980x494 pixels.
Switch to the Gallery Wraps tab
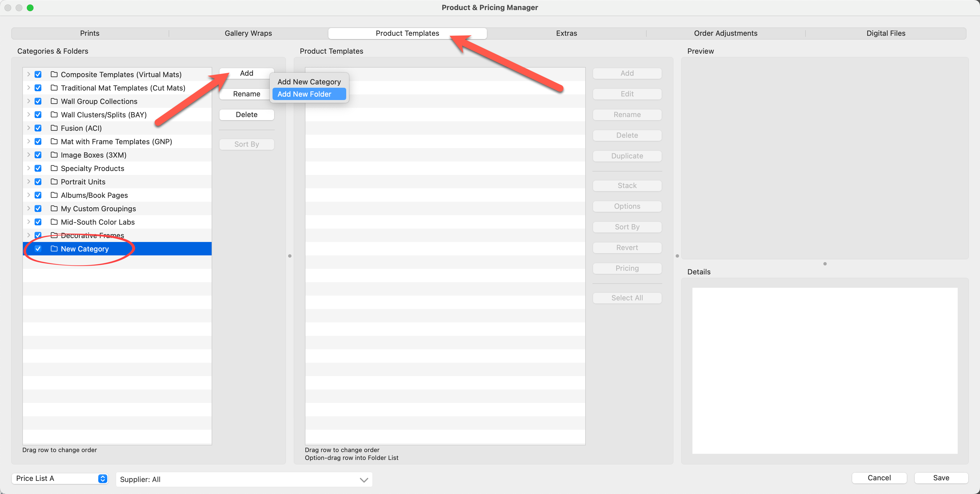[248, 33]
